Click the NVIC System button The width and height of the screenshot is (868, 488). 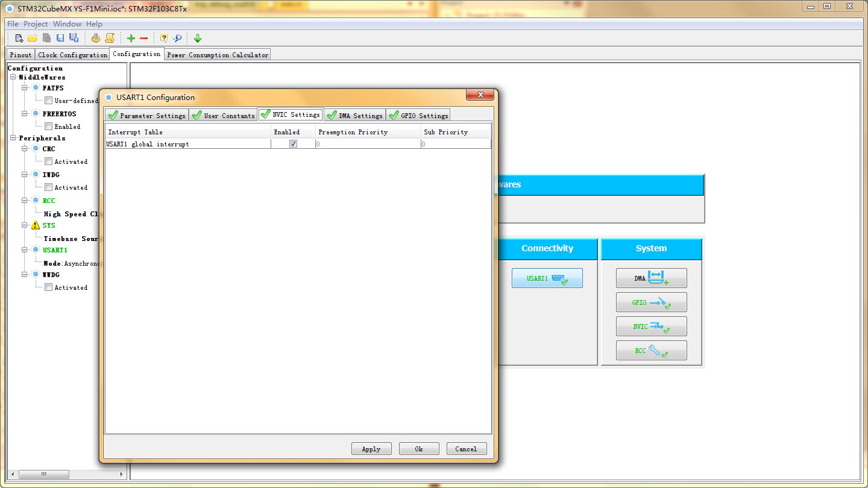pyautogui.click(x=652, y=327)
